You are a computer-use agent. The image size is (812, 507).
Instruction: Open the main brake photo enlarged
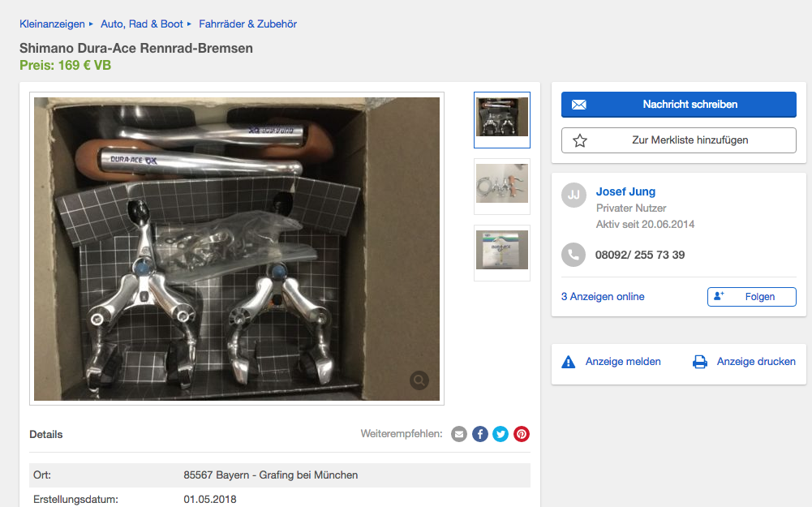[237, 248]
